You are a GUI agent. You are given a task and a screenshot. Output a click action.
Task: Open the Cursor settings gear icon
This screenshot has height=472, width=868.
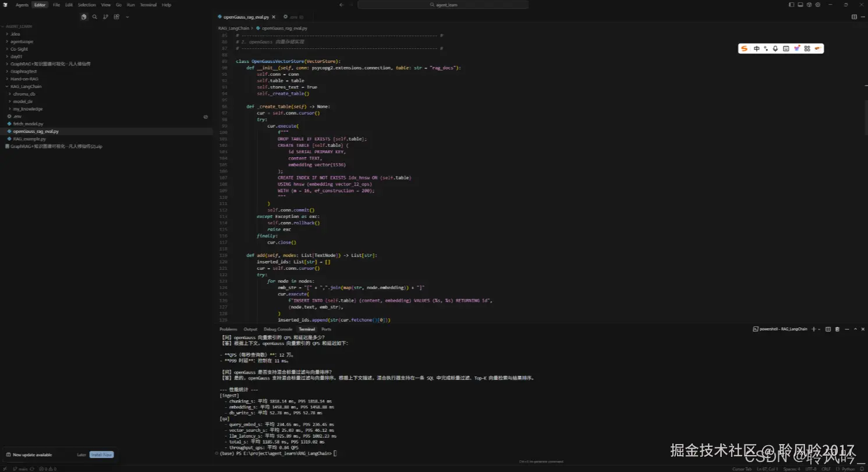[x=818, y=5]
